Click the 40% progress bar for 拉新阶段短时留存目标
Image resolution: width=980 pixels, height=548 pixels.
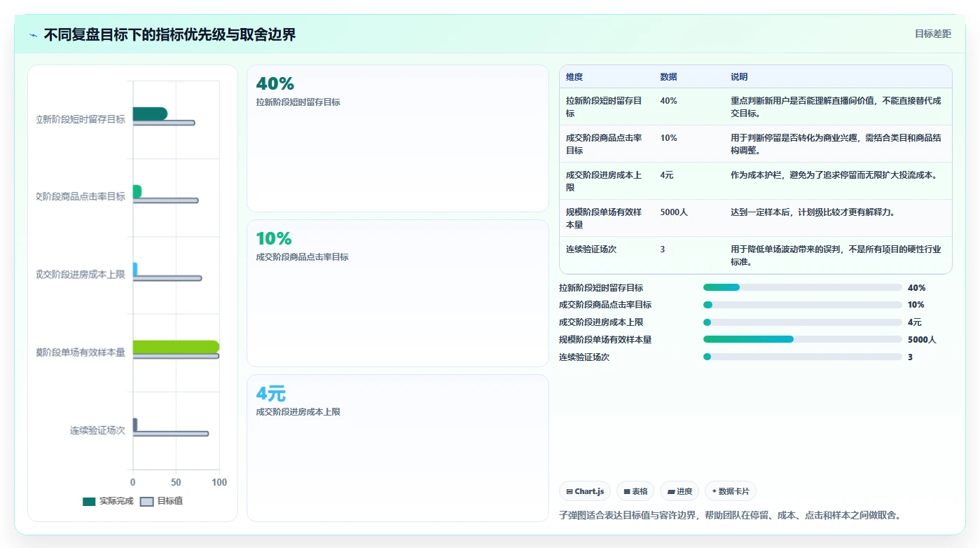(802, 287)
